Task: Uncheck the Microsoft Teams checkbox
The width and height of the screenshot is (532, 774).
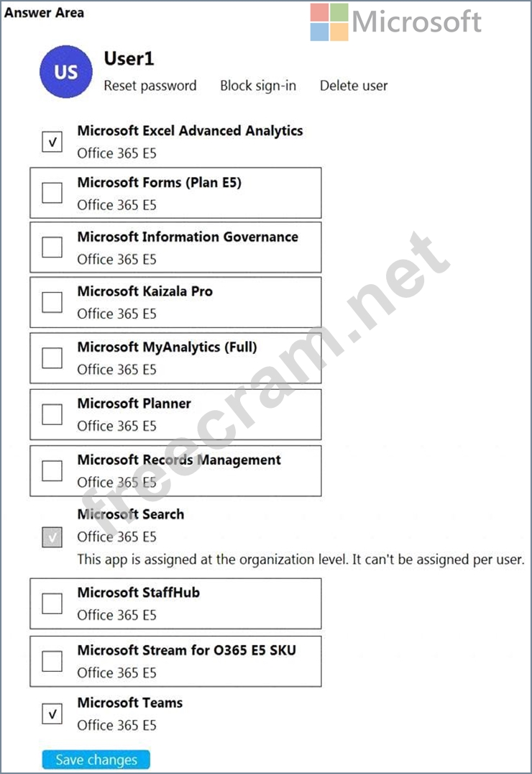Action: [x=52, y=714]
